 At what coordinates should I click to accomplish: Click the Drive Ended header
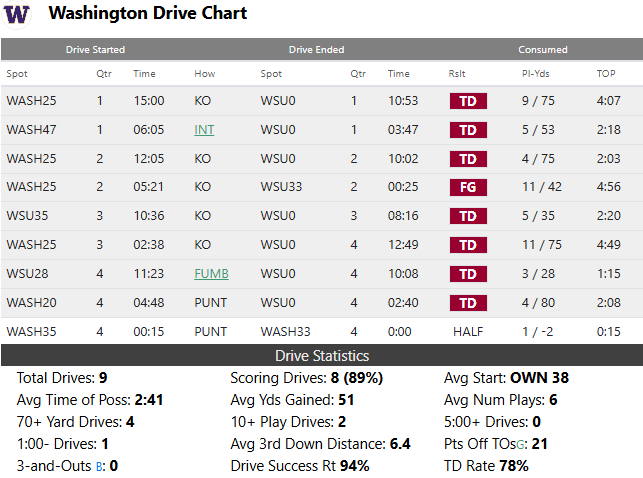tap(317, 50)
